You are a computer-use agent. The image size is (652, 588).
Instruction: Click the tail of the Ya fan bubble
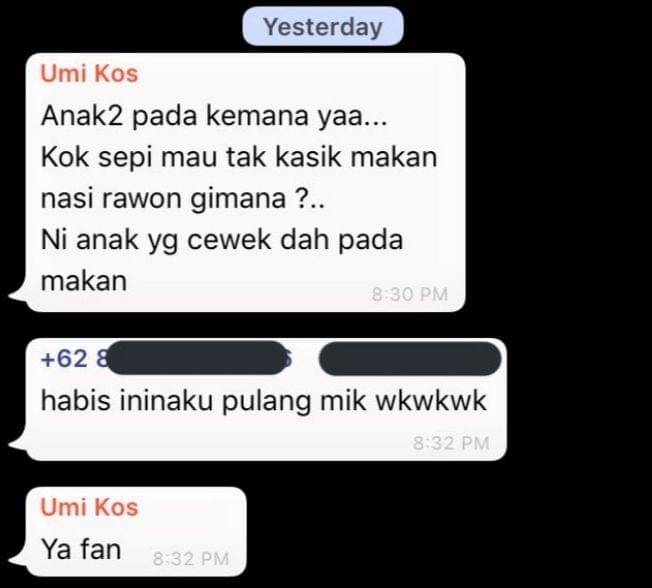[19, 560]
